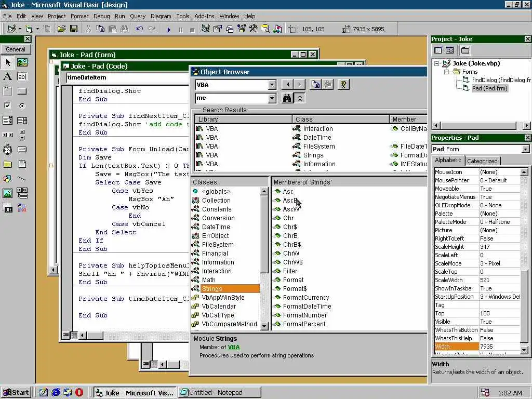Open Project Explorer from the toolbar

(x=205, y=29)
